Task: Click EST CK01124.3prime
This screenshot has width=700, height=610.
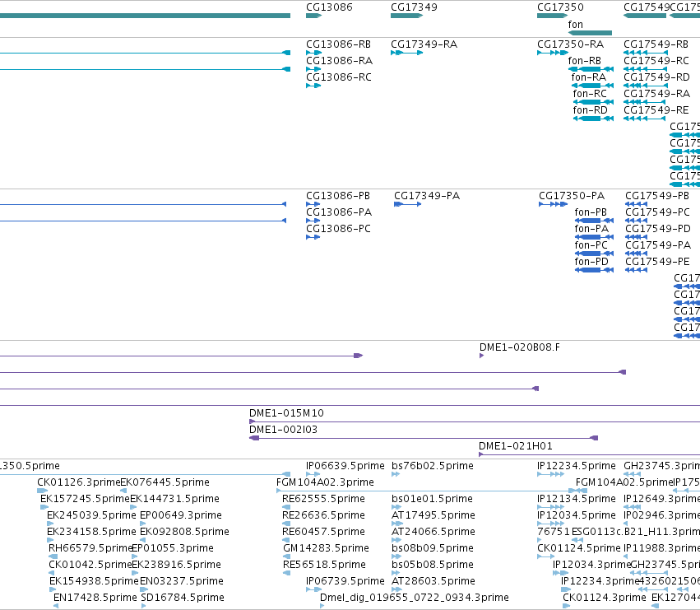Action: [605, 598]
